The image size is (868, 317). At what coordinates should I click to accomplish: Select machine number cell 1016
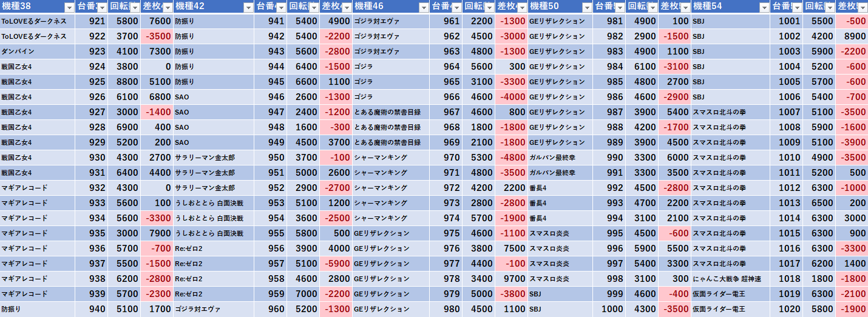pyautogui.click(x=787, y=249)
